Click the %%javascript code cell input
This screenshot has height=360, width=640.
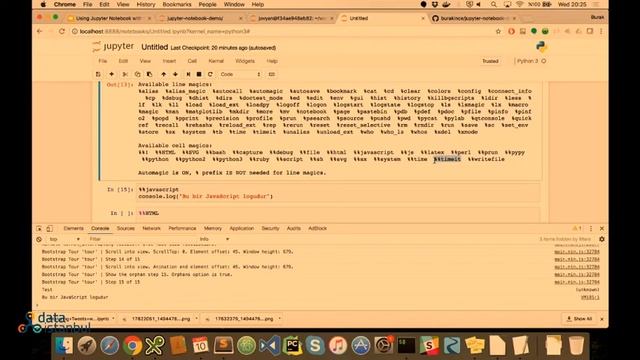click(x=338, y=193)
